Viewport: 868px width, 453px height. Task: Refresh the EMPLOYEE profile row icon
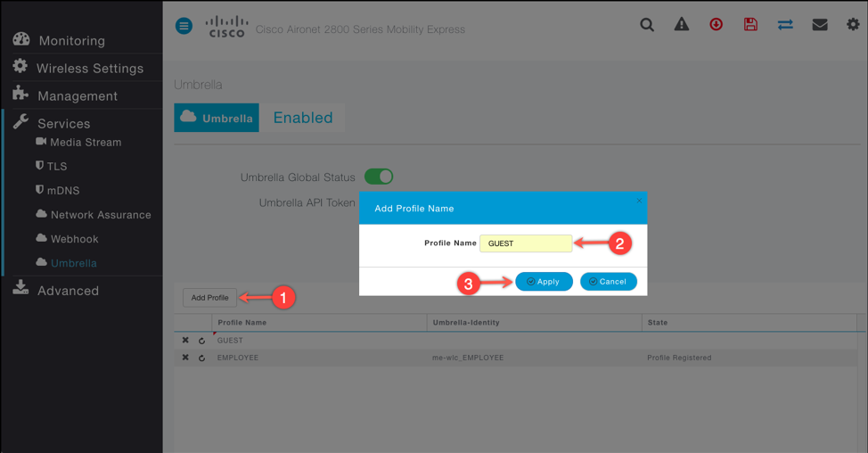202,358
